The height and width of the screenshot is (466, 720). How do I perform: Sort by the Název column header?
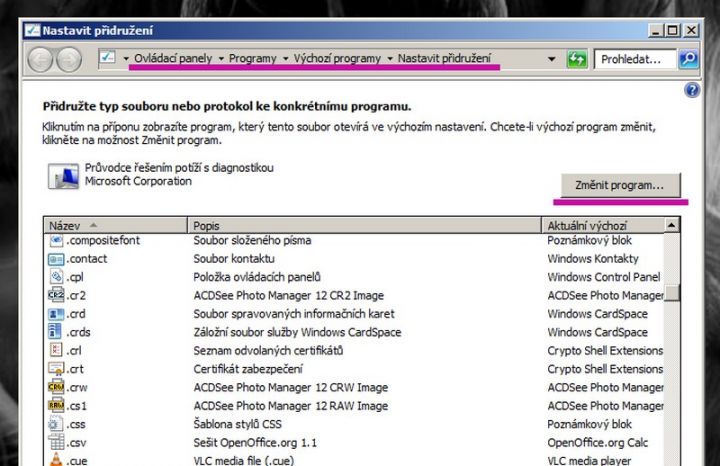click(x=116, y=225)
